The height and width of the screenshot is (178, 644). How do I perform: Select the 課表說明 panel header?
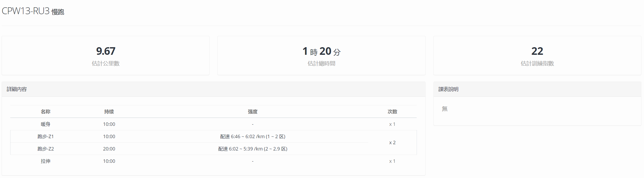point(448,89)
